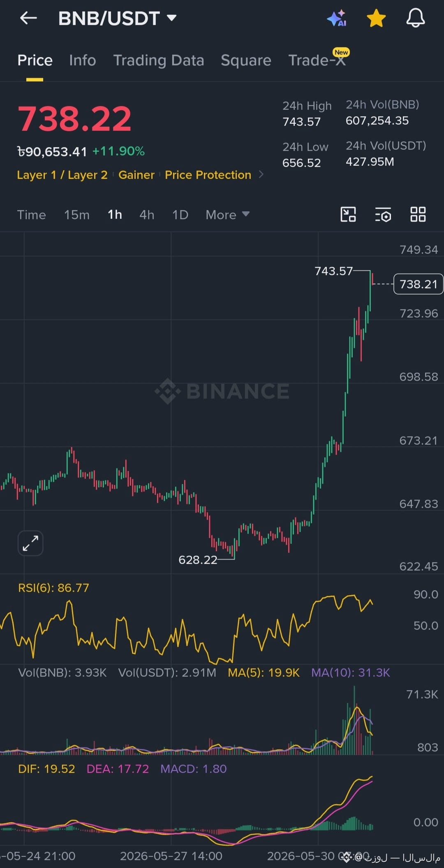Screen dimensions: 444x868
Task: Tap the 24h Vol(BNB) value 607,254.35
Action: tap(377, 121)
